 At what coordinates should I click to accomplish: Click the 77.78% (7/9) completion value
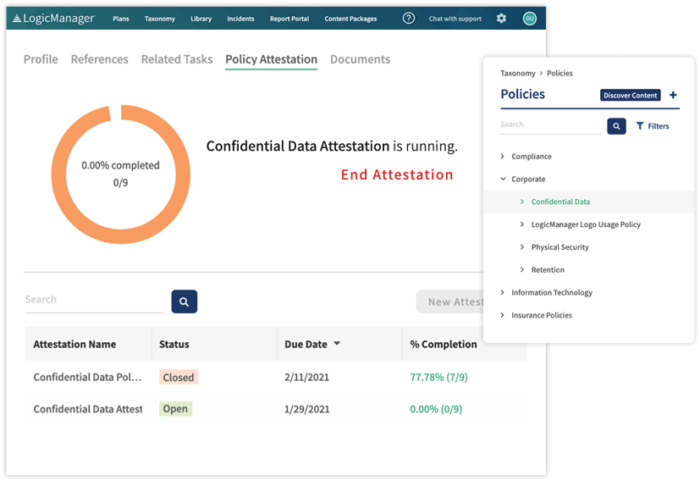coord(439,377)
